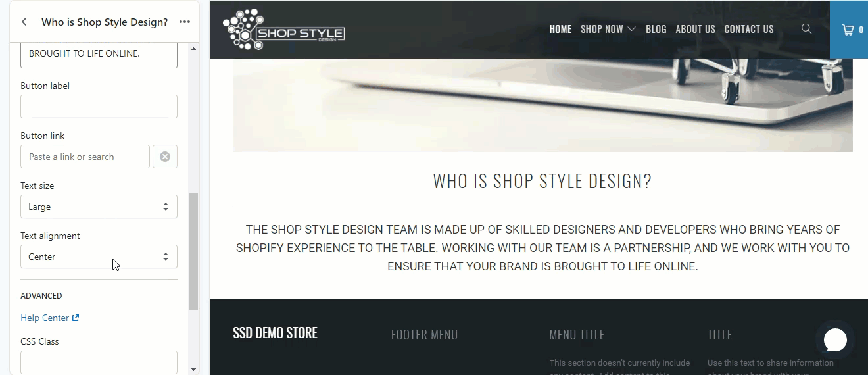
Task: Open the About Us page
Action: tap(695, 29)
